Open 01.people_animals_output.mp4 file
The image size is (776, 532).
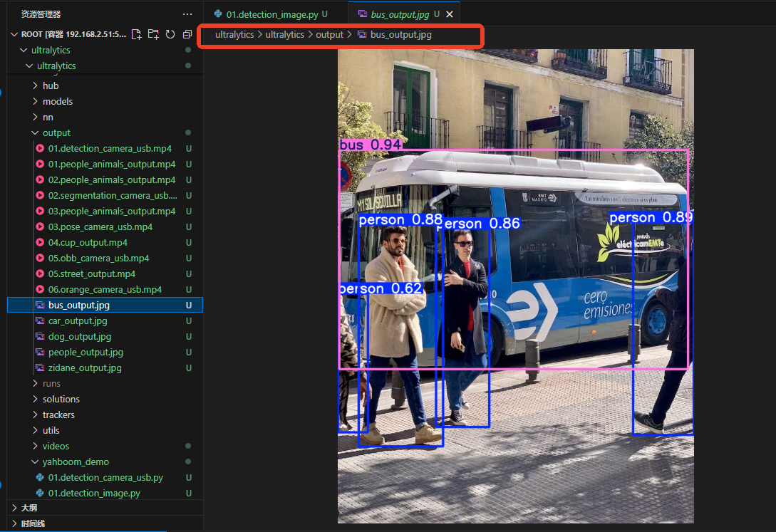[105, 164]
